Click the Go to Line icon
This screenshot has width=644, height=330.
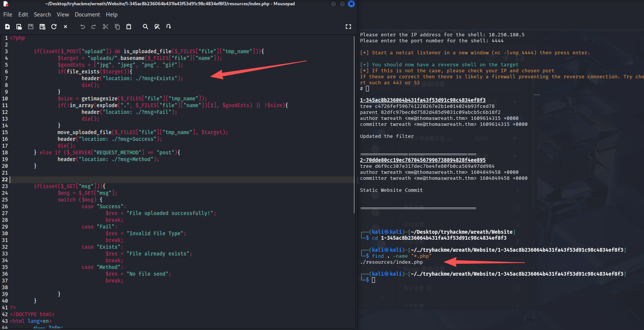[x=169, y=27]
